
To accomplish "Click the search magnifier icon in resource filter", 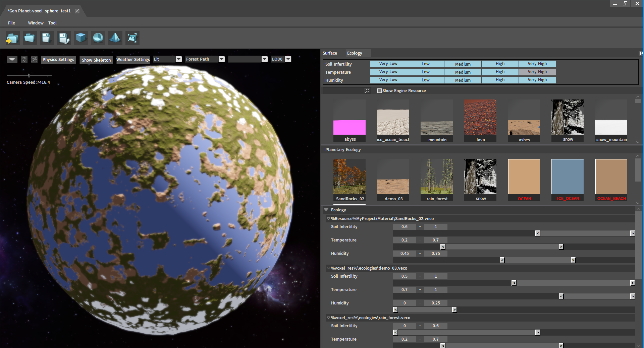I will [367, 91].
